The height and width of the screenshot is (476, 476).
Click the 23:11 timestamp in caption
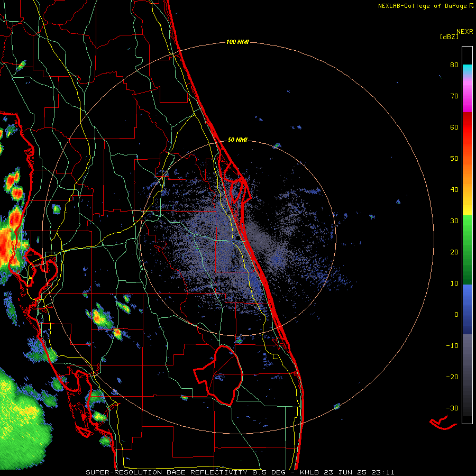383,472
